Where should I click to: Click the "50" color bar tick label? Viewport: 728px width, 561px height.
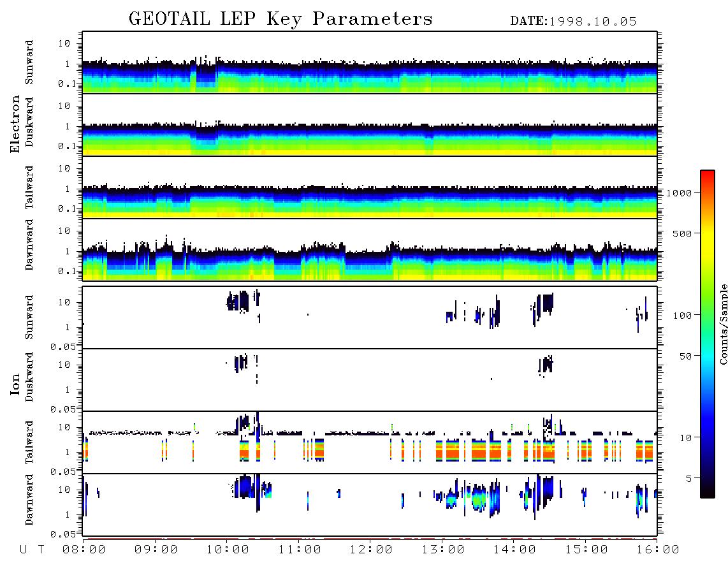(x=685, y=356)
